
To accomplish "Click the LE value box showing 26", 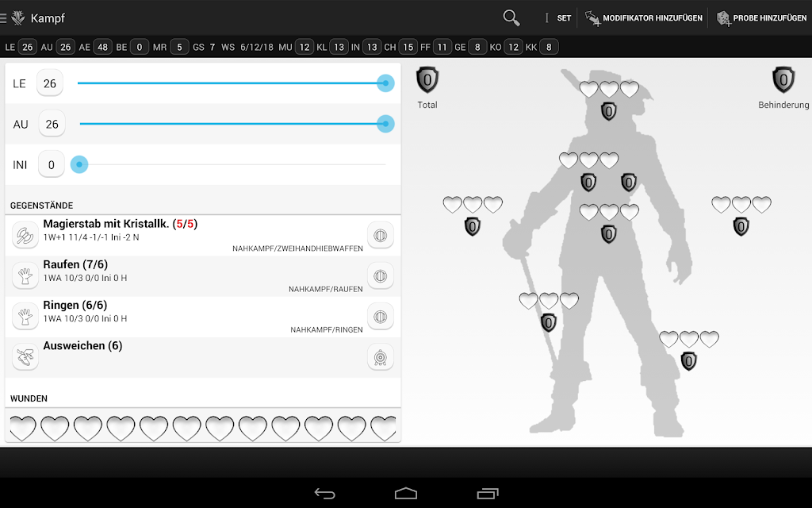I will [50, 83].
